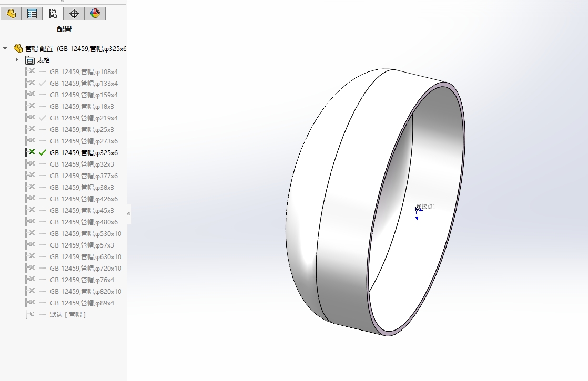Click the configuration icon beside φ630x10
Screen dimensions: 588x381
30,256
